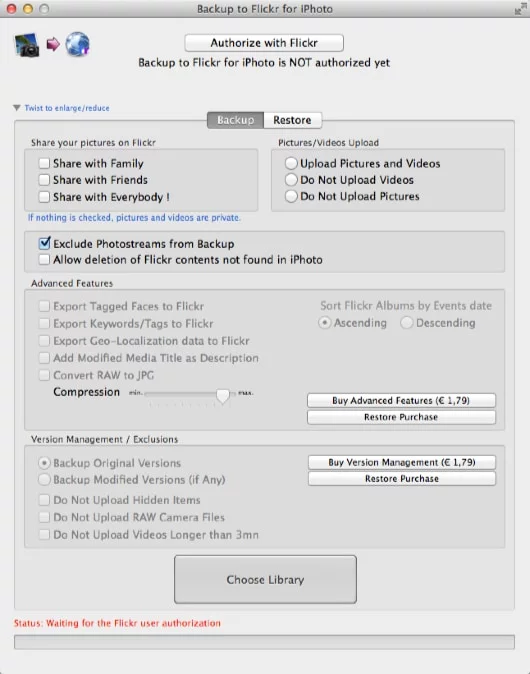Check Do Not Upload RAW Camera Files
Screen dimensions: 530x674
tap(44, 517)
